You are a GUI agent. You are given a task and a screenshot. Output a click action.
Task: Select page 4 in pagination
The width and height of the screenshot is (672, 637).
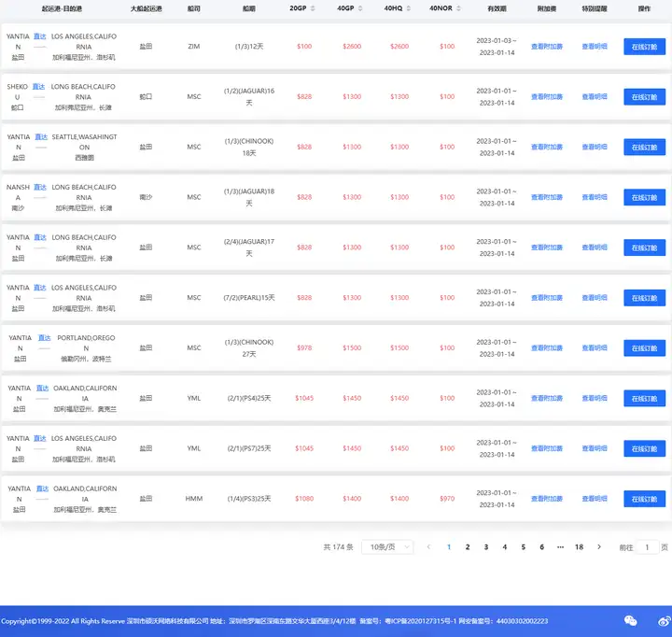pos(505,547)
